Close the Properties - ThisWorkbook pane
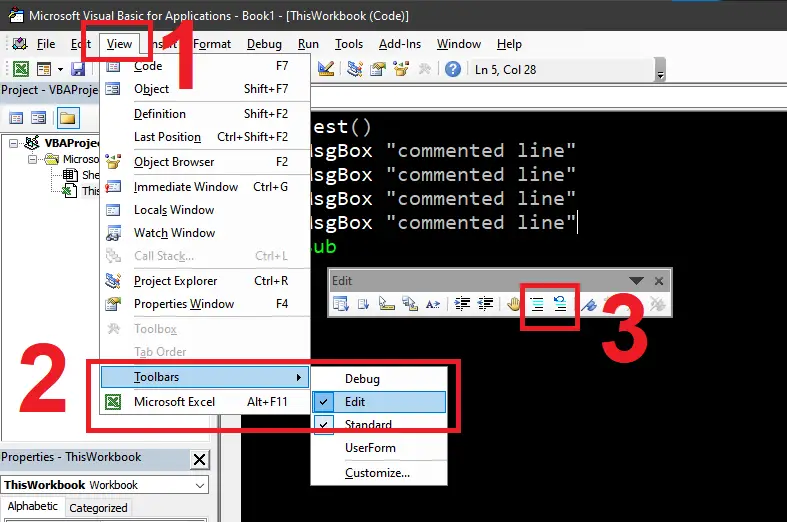787x522 pixels. tap(199, 459)
